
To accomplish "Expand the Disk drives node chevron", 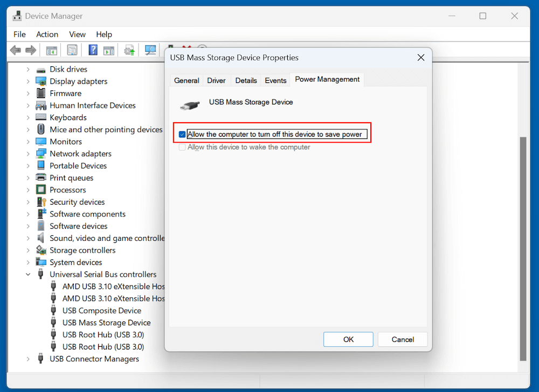I will click(x=28, y=69).
